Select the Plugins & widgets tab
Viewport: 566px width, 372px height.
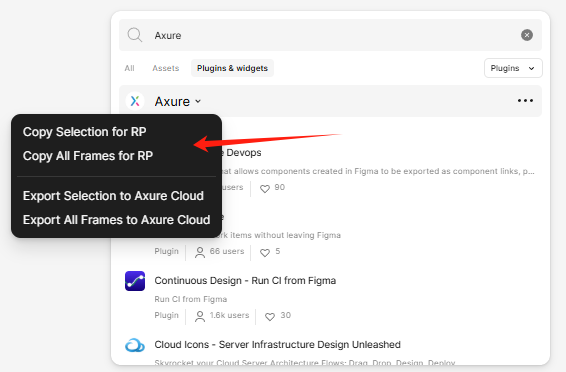point(232,68)
